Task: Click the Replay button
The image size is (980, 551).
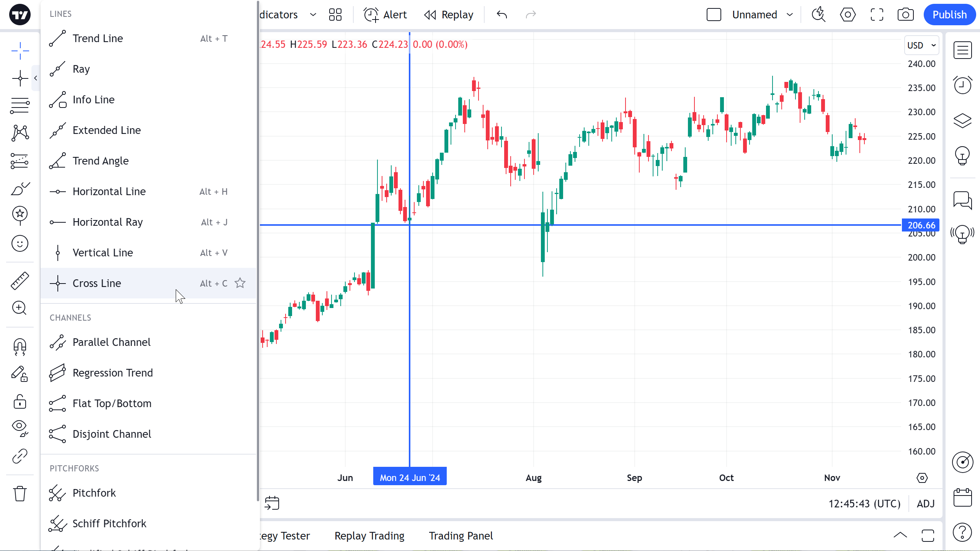Action: coord(449,15)
